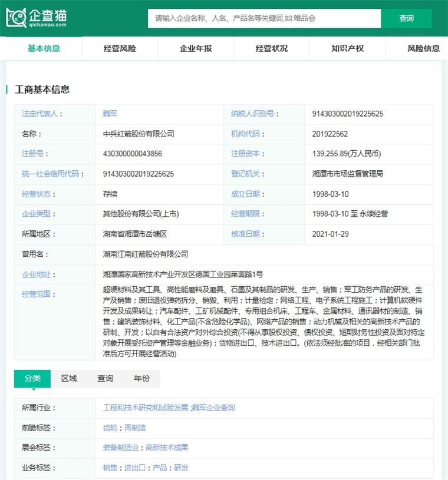
Task: Click the 注册资本 label link
Action: pyautogui.click(x=245, y=154)
